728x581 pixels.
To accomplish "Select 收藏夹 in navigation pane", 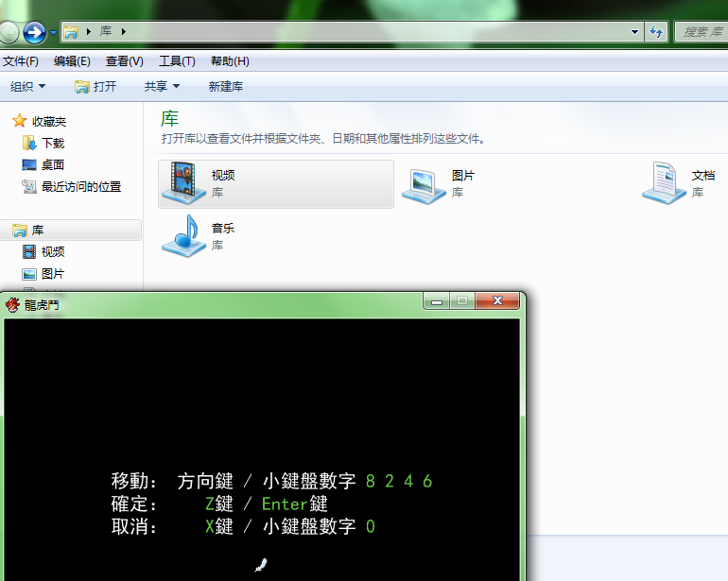I will (49, 122).
